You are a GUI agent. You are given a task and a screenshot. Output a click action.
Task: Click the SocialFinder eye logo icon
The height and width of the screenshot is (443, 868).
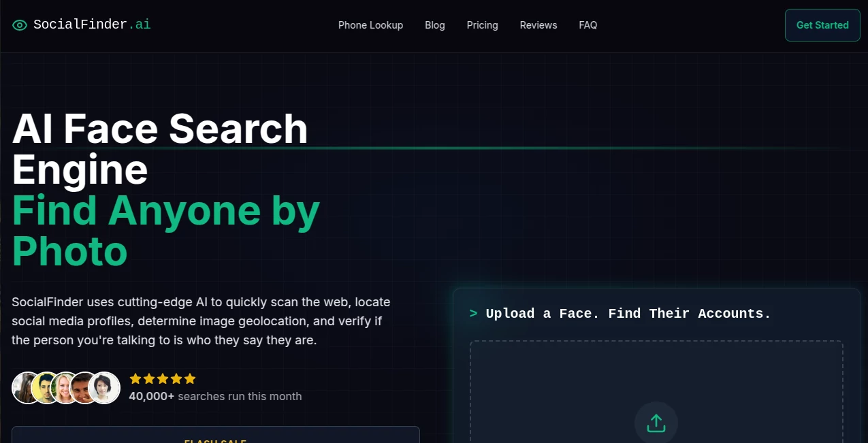point(20,25)
